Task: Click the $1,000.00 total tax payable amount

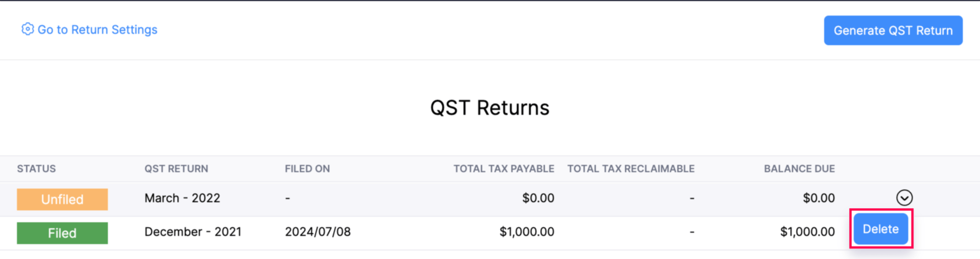Action: [527, 232]
